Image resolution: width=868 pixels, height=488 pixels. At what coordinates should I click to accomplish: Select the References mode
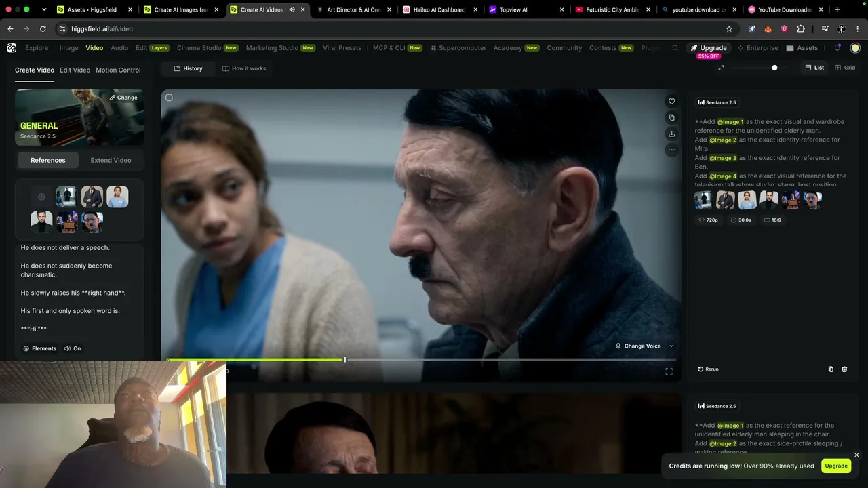48,160
